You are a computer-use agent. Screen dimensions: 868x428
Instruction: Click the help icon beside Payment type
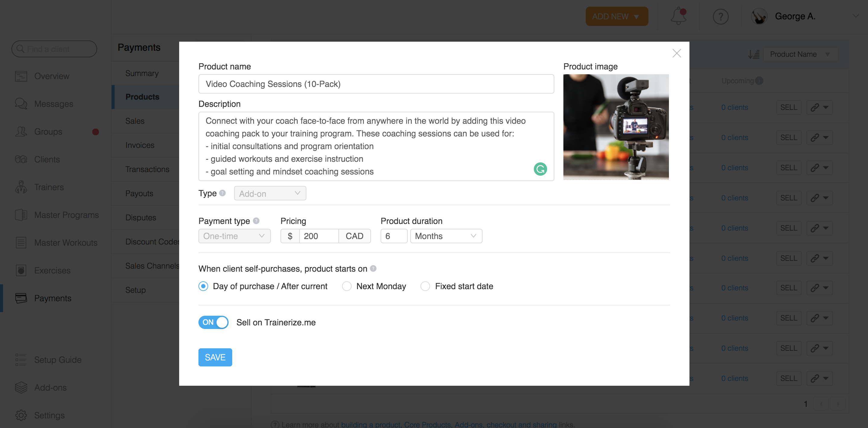click(256, 221)
